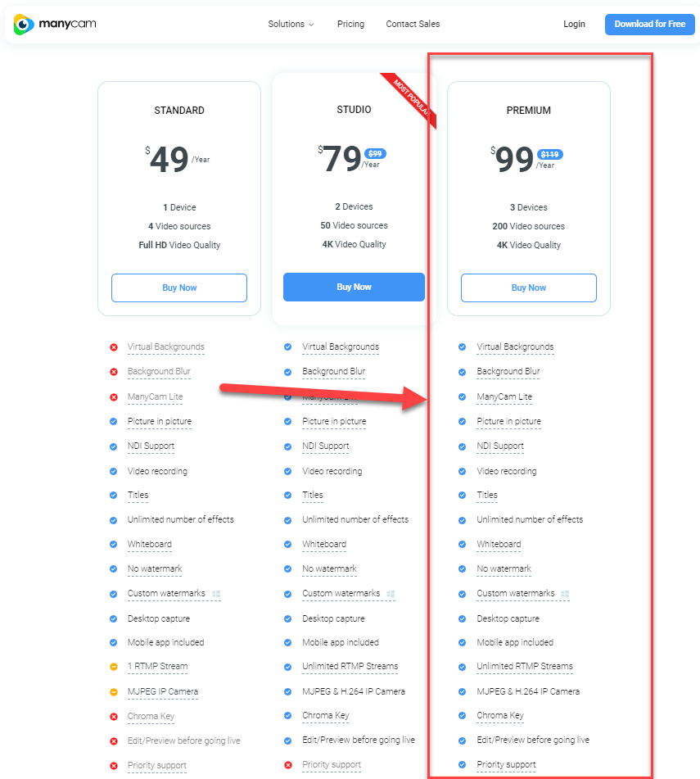Click red X beside Priority support in Studio
Screen dimensions: 700x779
click(288, 765)
